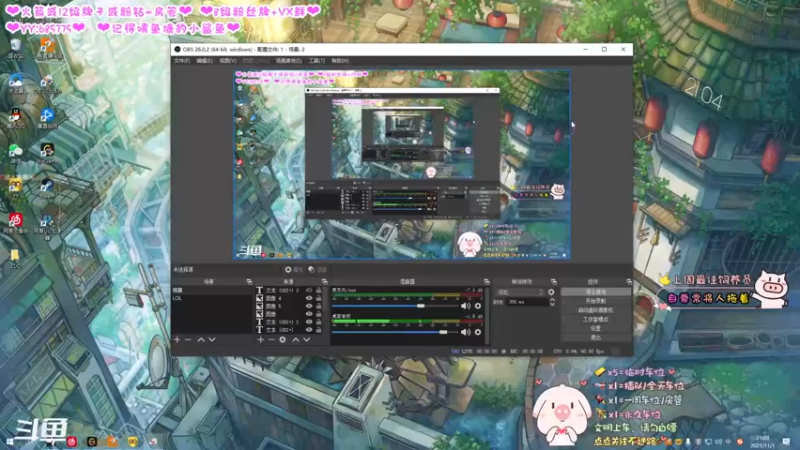Click the 启动虚拟摄像机 virtual camera button
The image size is (800, 450).
click(x=595, y=310)
